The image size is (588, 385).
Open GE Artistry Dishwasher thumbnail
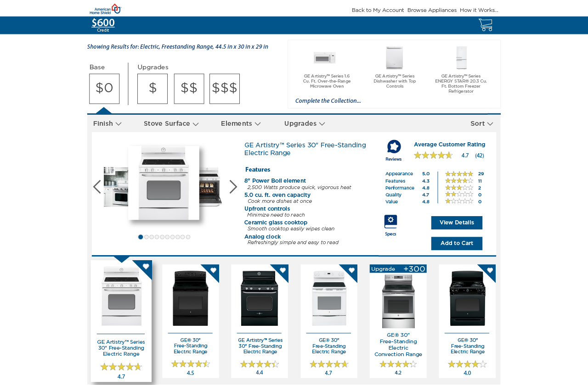(x=395, y=58)
